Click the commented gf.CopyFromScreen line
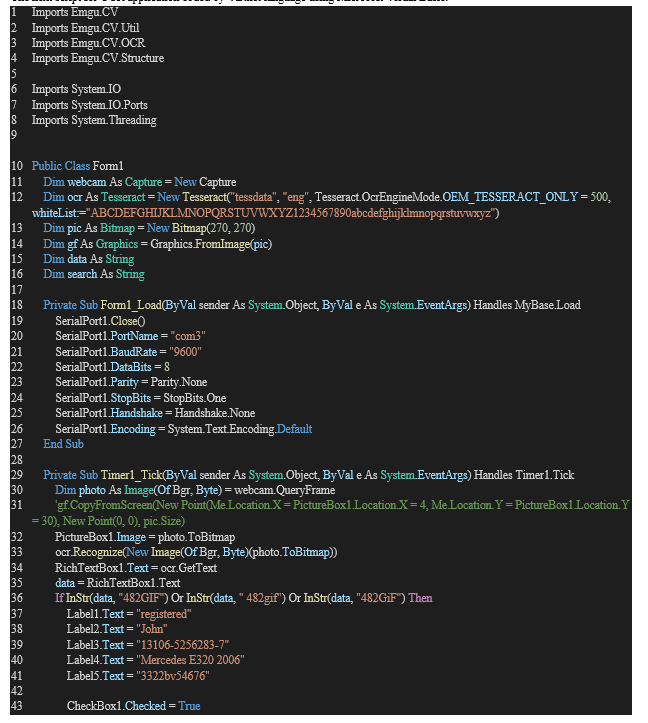Screen dimensions: 648x723 340,506
